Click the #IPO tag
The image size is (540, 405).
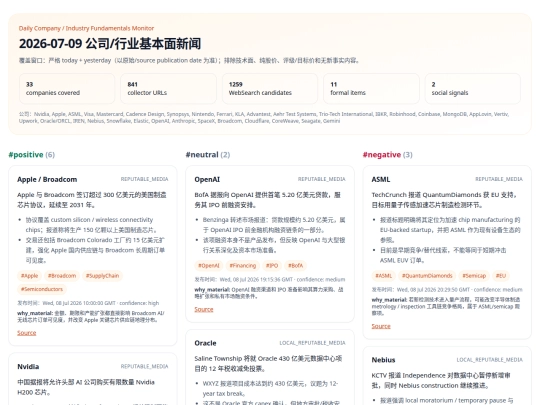(272, 266)
